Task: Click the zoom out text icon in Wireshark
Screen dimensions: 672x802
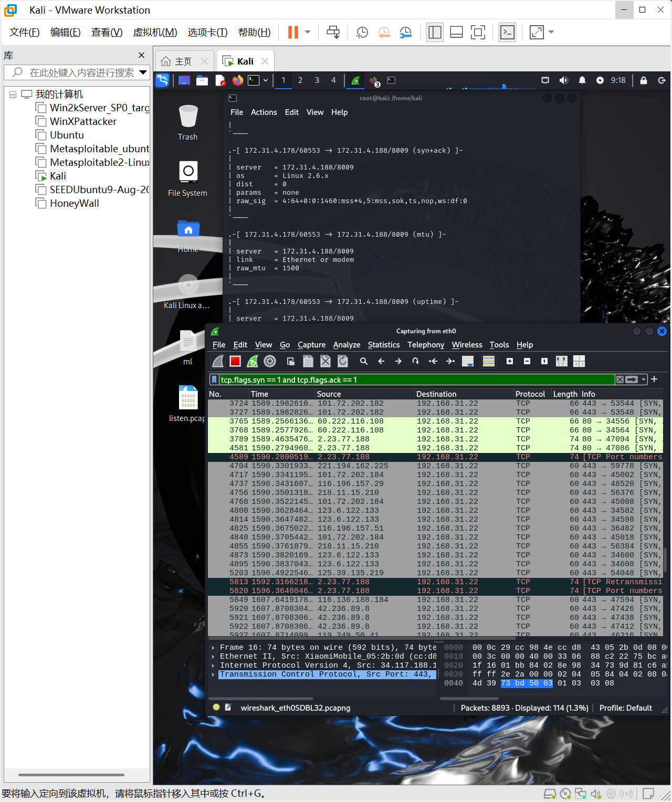Action: pyautogui.click(x=527, y=361)
